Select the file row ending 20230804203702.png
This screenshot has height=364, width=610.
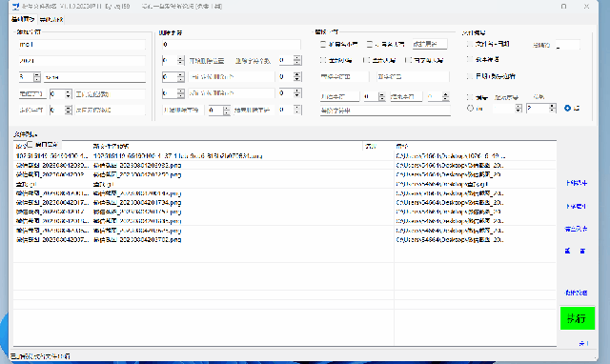284,239
